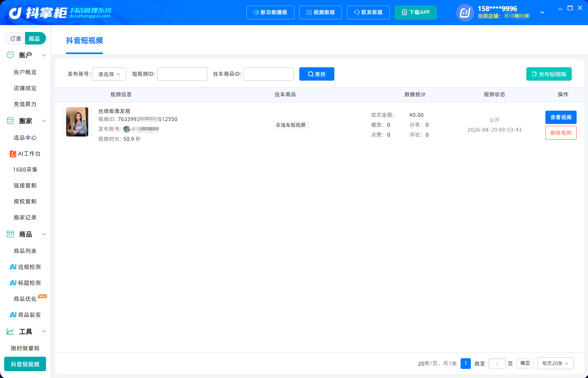
Task: Click the 抖掌柜 logo icon
Action: (15, 13)
